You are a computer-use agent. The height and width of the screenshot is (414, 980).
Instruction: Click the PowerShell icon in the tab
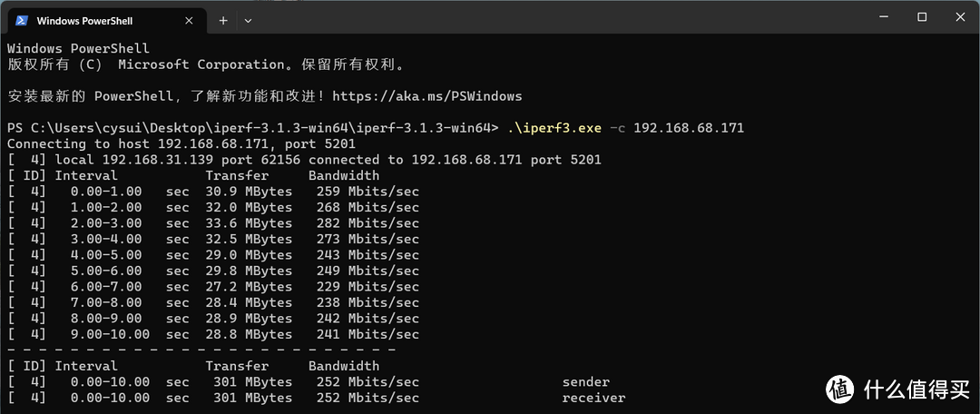pyautogui.click(x=22, y=20)
